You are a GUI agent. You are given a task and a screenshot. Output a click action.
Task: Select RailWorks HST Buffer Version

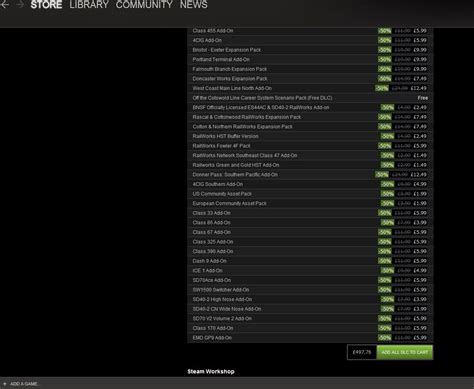[x=310, y=136]
